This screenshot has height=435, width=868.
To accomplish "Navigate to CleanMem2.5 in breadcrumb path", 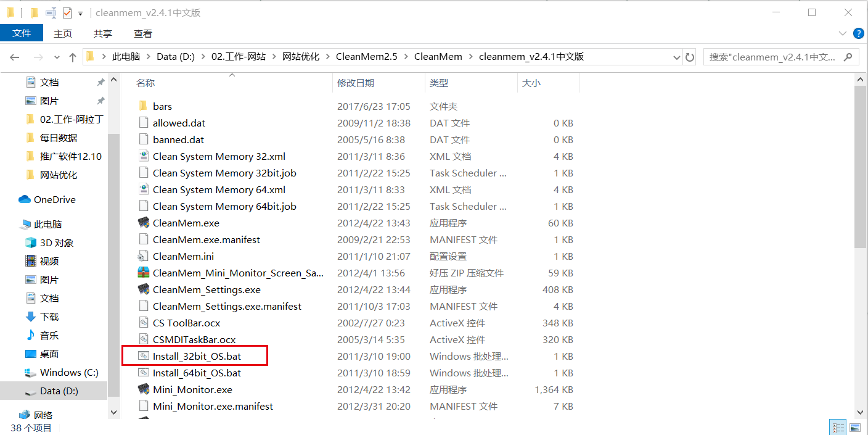I will click(x=366, y=57).
